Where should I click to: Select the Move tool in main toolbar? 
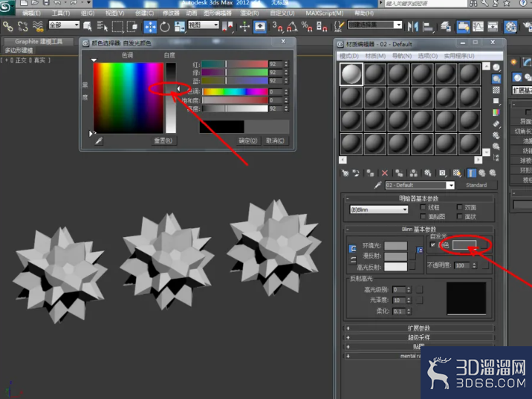150,27
